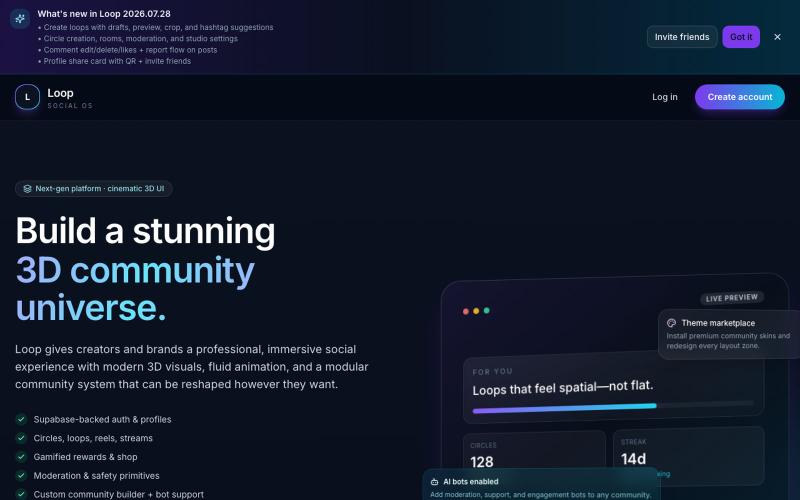Click 'Theme marketplace' card title
This screenshot has height=500, width=800.
click(x=718, y=323)
